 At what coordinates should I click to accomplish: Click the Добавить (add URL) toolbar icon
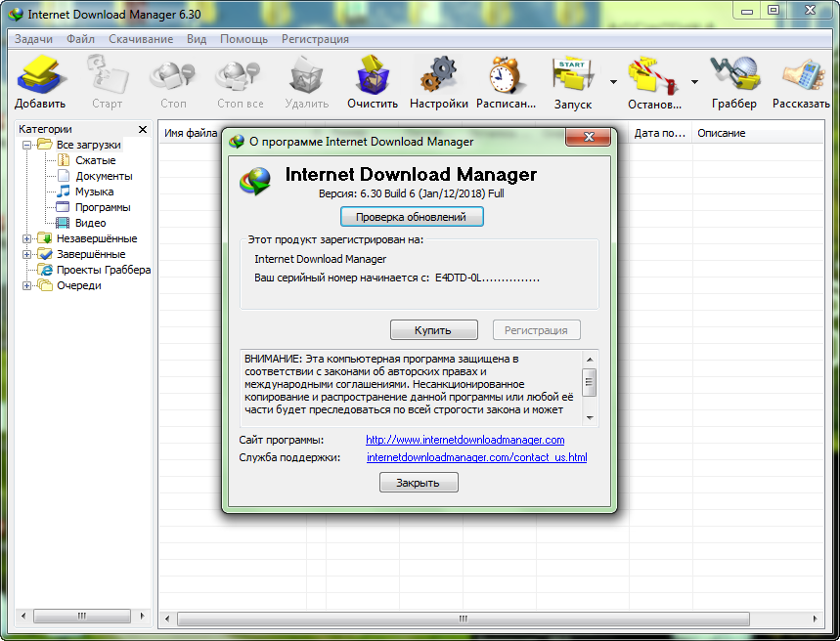(40, 74)
